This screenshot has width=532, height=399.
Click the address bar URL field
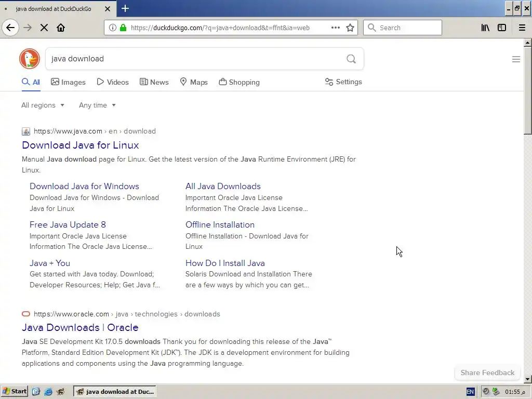pos(220,28)
